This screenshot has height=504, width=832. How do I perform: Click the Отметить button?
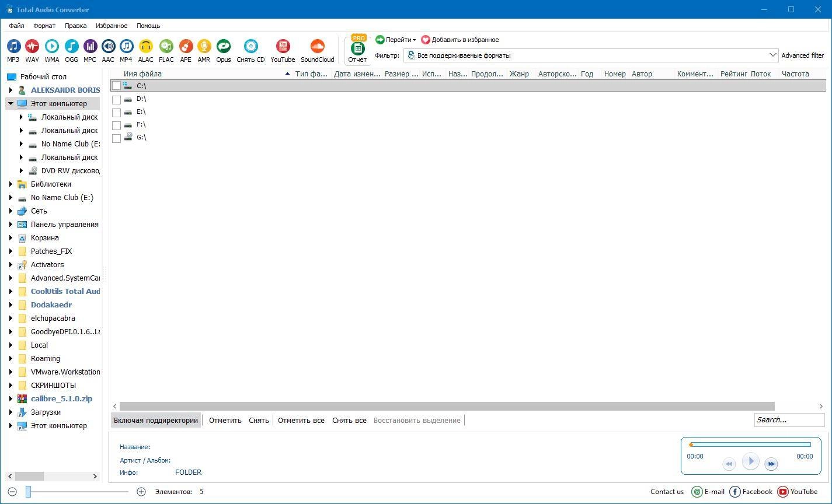[x=225, y=420]
